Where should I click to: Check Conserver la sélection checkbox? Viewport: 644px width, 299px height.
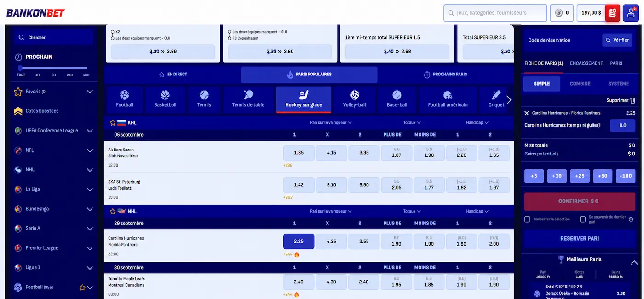[x=528, y=219]
